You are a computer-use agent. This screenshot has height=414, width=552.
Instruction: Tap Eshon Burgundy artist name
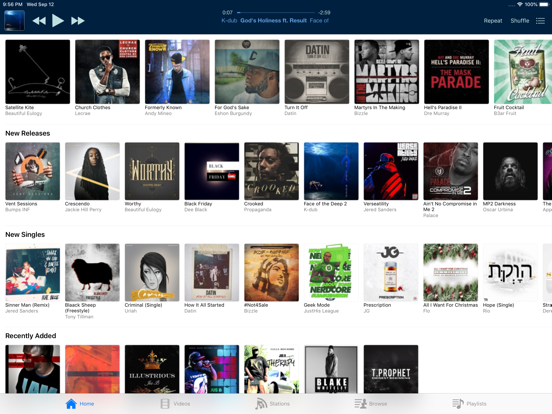(233, 113)
